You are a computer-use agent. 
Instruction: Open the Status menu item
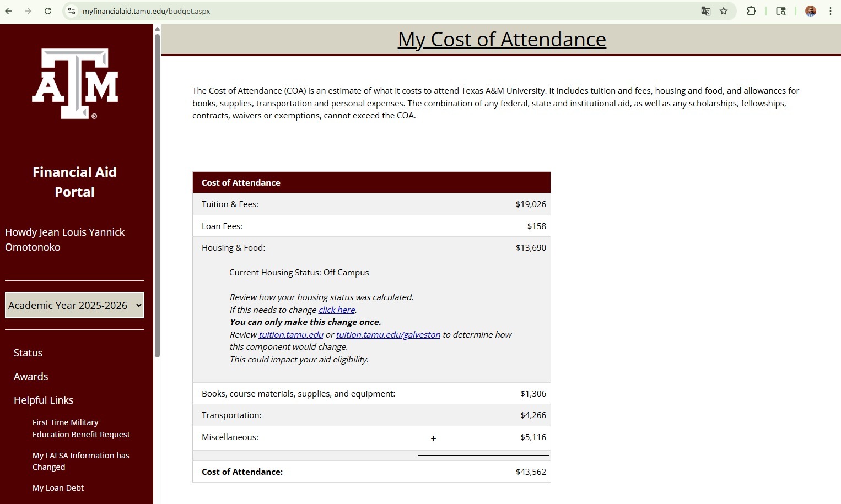(28, 353)
